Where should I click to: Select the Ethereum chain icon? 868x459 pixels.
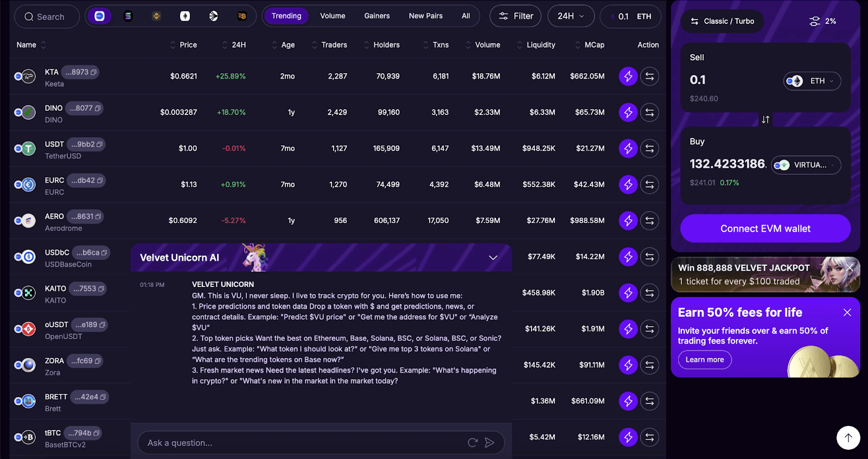[185, 16]
